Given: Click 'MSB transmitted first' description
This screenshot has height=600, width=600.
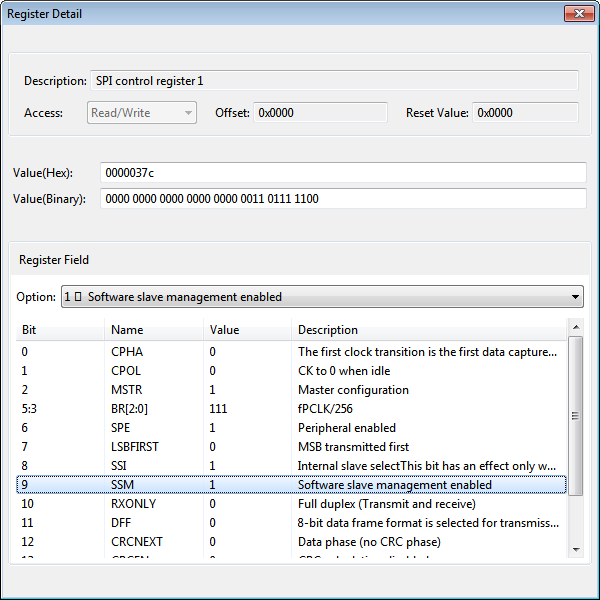Looking at the screenshot, I should 353,447.
